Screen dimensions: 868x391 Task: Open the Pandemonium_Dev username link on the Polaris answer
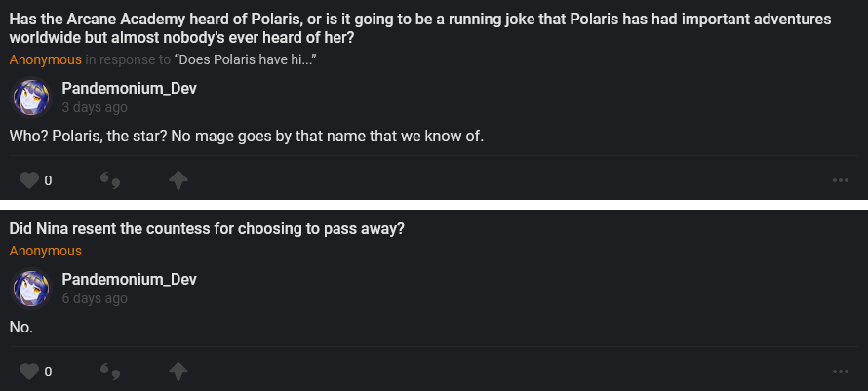click(x=129, y=89)
